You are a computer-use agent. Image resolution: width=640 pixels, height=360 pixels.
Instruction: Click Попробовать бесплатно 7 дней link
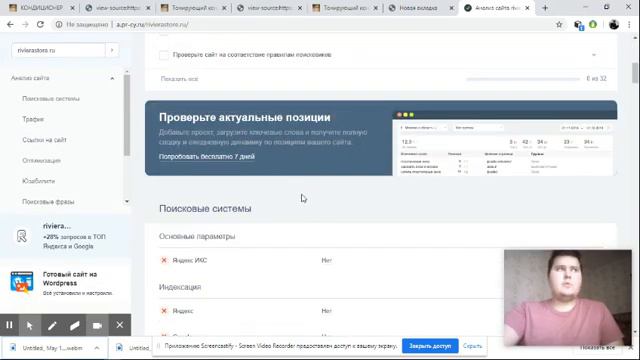pos(207,157)
